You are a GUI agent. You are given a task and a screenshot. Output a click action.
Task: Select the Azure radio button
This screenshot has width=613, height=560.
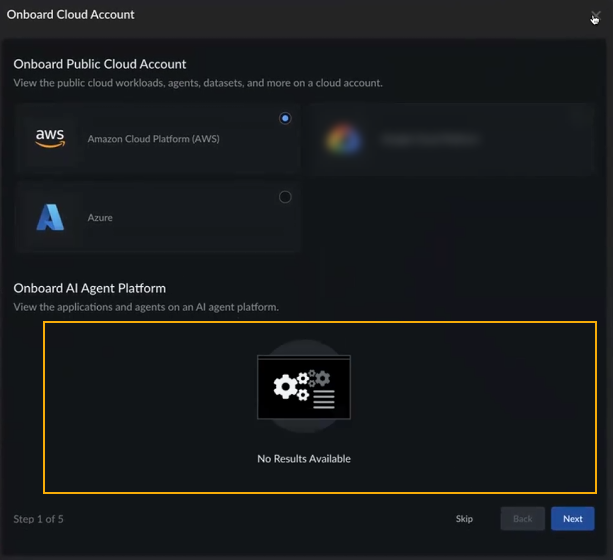[x=285, y=197]
